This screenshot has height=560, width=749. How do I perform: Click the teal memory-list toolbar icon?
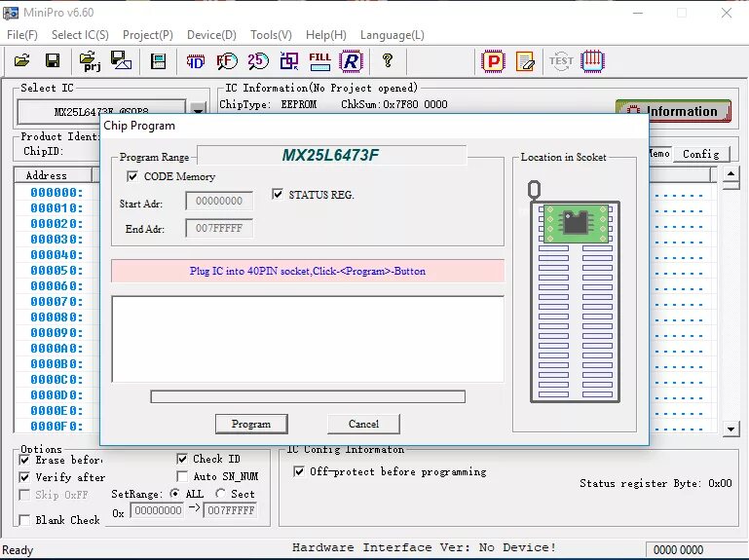click(x=158, y=61)
